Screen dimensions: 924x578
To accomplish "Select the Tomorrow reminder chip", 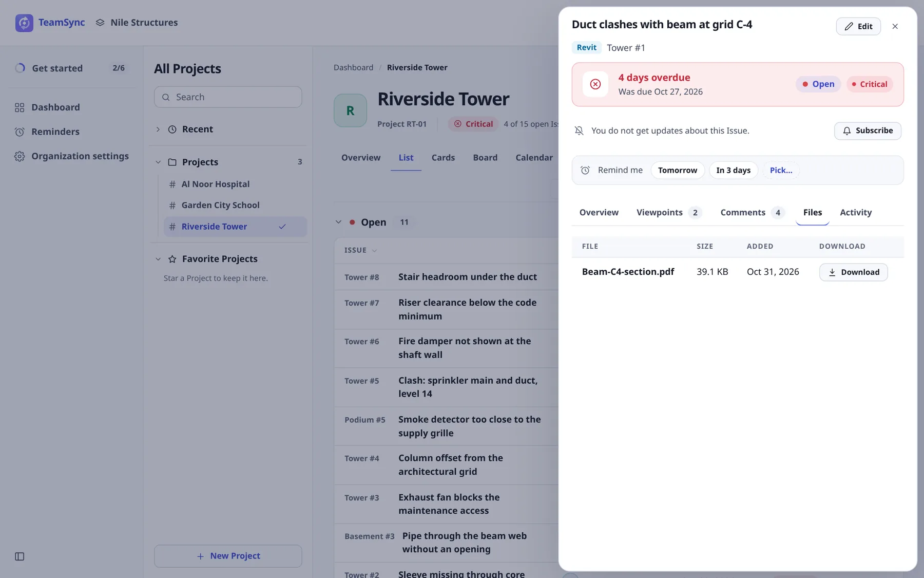I will tap(678, 170).
